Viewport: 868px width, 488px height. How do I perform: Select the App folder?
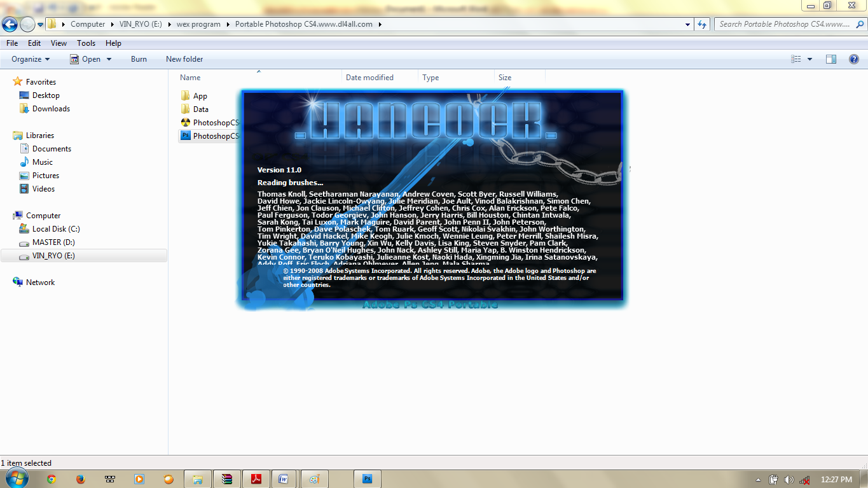pos(200,96)
